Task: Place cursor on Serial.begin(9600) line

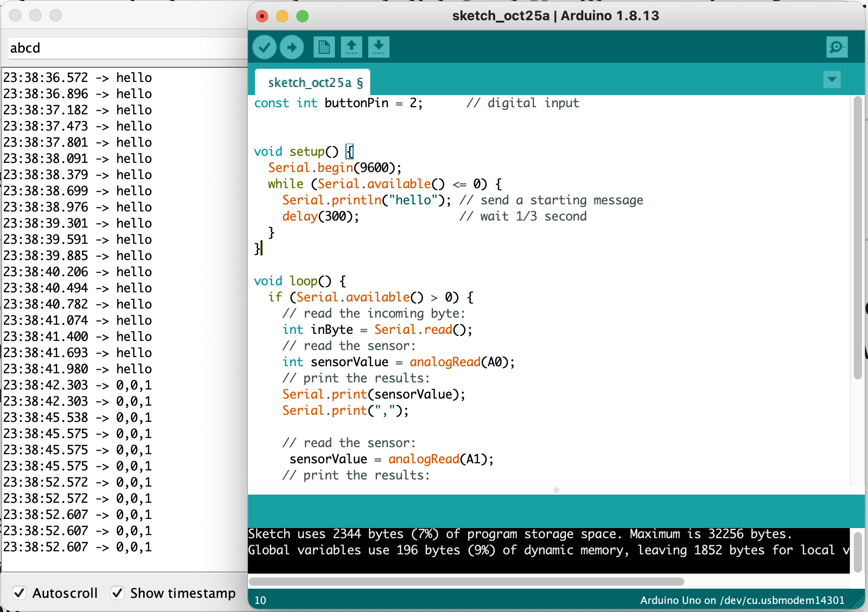Action: pos(335,168)
